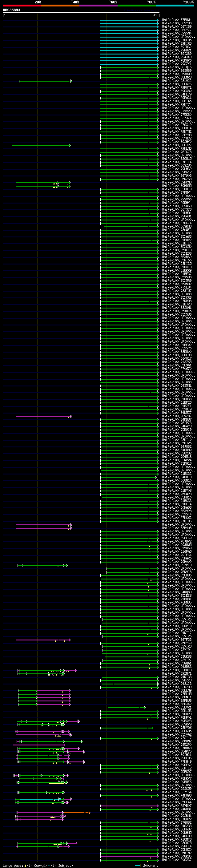
Task: Click the purple segment of the identity legend
Action: [98, 6]
